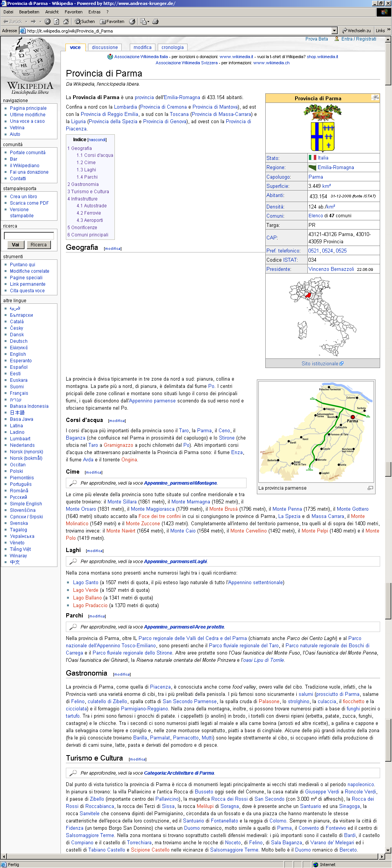Click the modifica link beside Geografia heading
392x868 pixels.
[x=113, y=249]
